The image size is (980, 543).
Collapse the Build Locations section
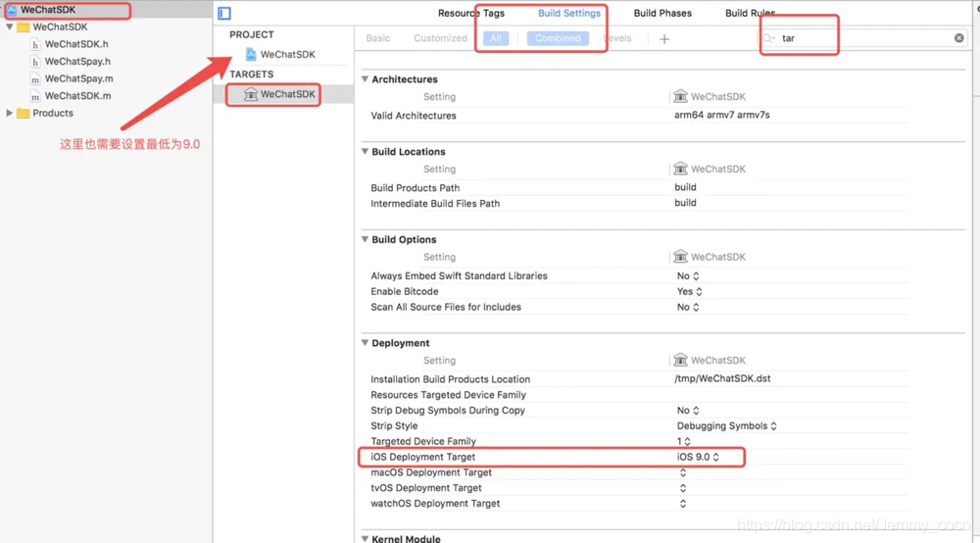coord(365,151)
